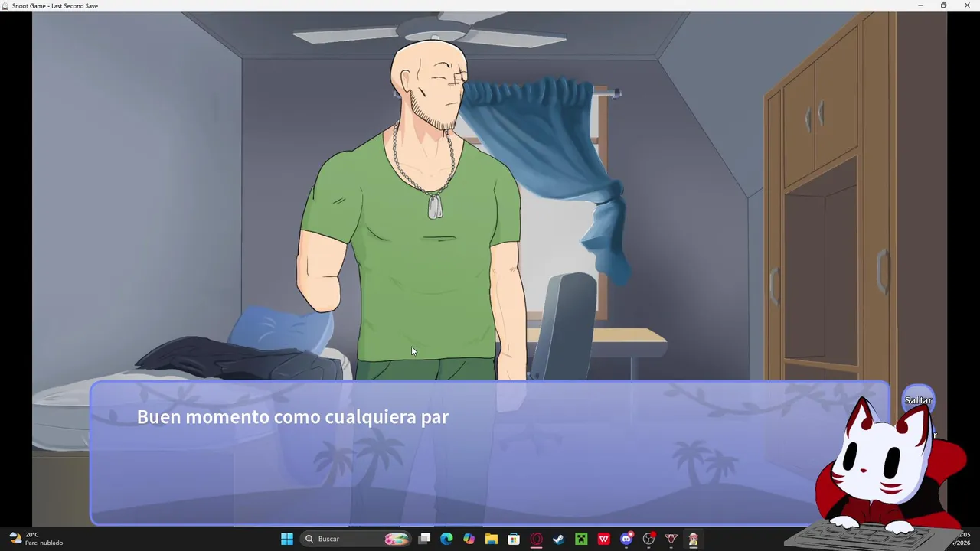Click the Saltar skip button
Image resolution: width=980 pixels, height=551 pixels.
[918, 400]
